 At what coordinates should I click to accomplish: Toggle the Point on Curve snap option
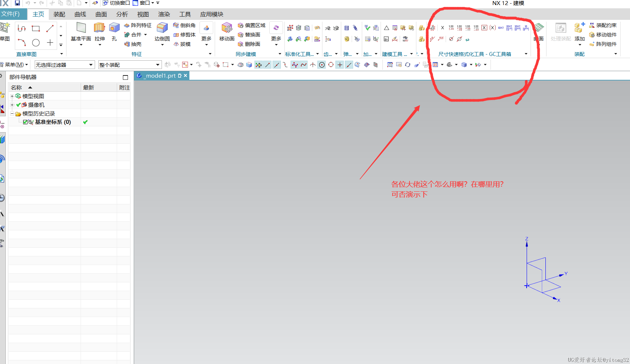point(349,65)
